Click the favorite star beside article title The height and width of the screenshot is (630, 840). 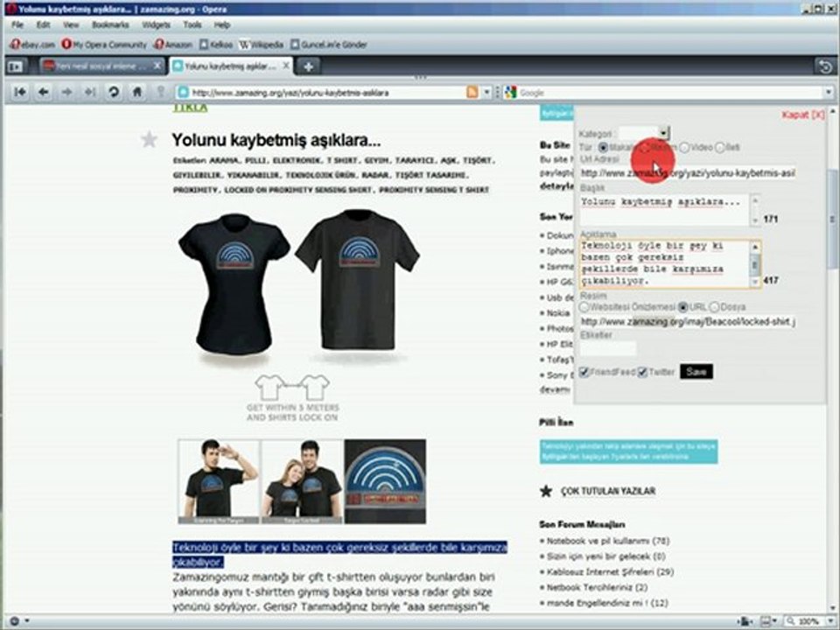[149, 140]
